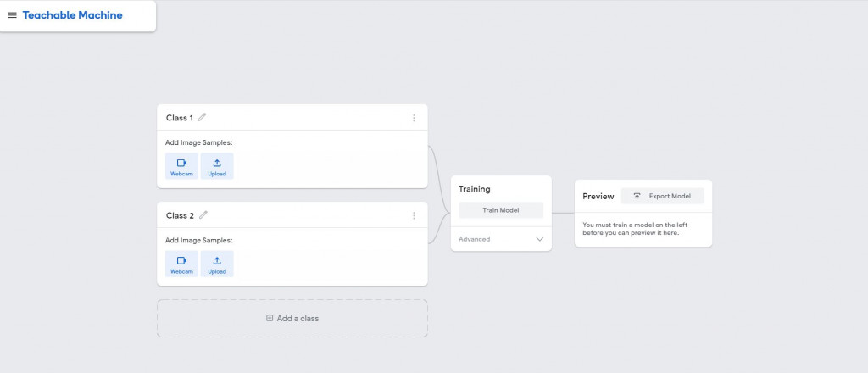Expand the Advanced training chevron
The height and width of the screenshot is (373, 868).
(539, 239)
